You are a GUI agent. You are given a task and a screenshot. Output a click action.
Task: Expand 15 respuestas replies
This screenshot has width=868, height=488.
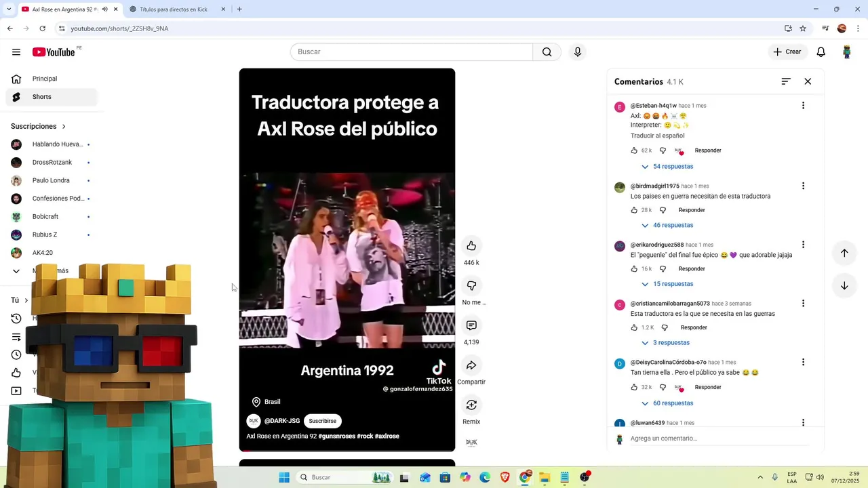coord(667,284)
